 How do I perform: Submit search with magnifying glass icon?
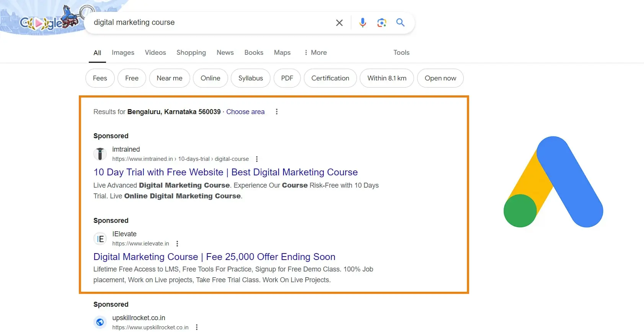(x=400, y=22)
